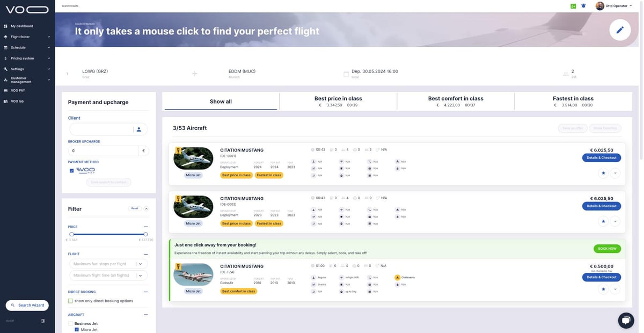Favorite the OE-FZA Citation Mustang with star
The width and height of the screenshot is (644, 333).
click(x=603, y=289)
